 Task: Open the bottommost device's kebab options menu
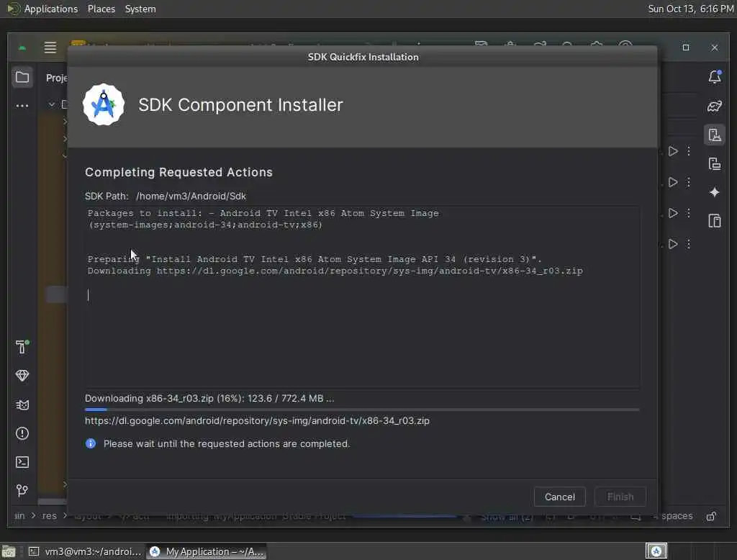689,244
